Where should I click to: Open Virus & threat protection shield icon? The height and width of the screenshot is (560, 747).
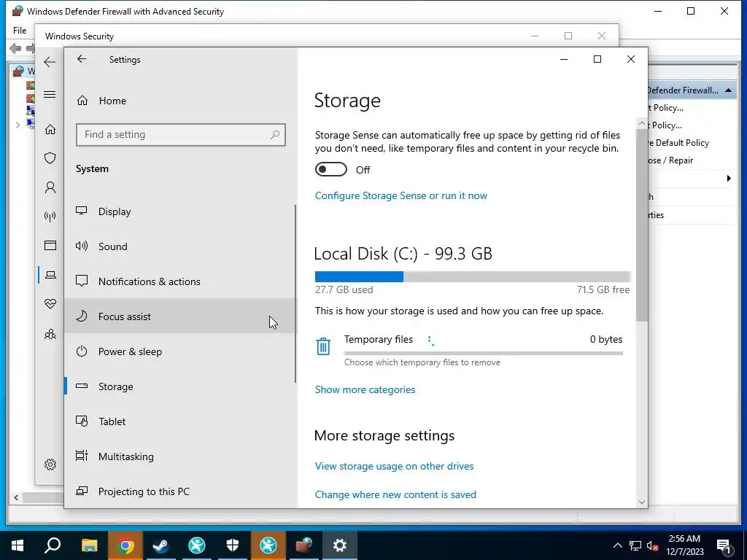click(50, 158)
